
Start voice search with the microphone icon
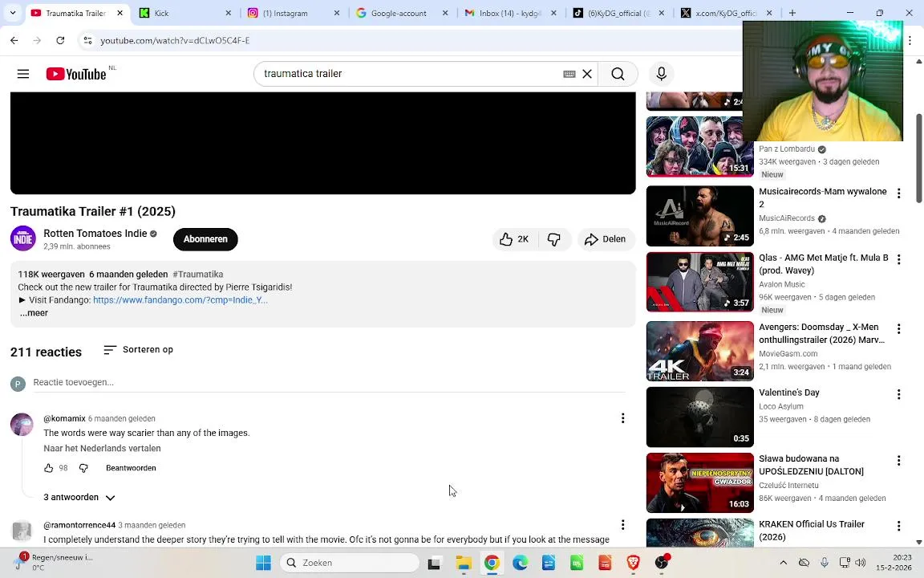[661, 74]
